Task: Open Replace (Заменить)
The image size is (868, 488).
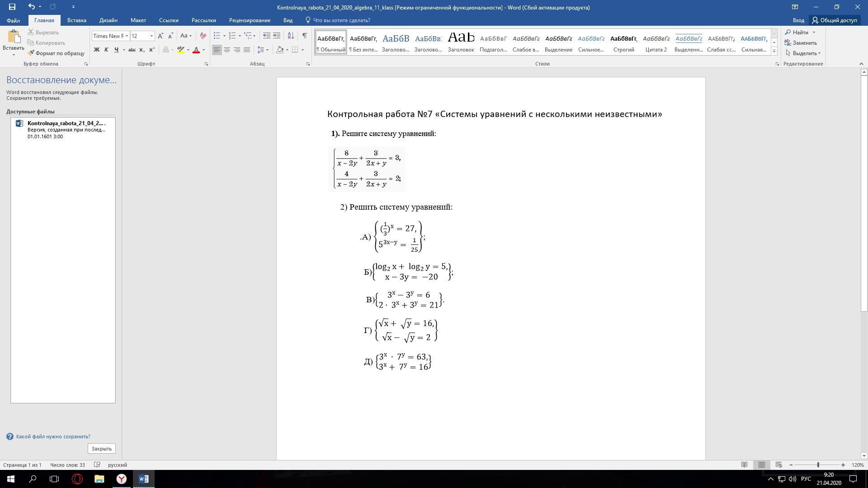Action: pos(801,43)
